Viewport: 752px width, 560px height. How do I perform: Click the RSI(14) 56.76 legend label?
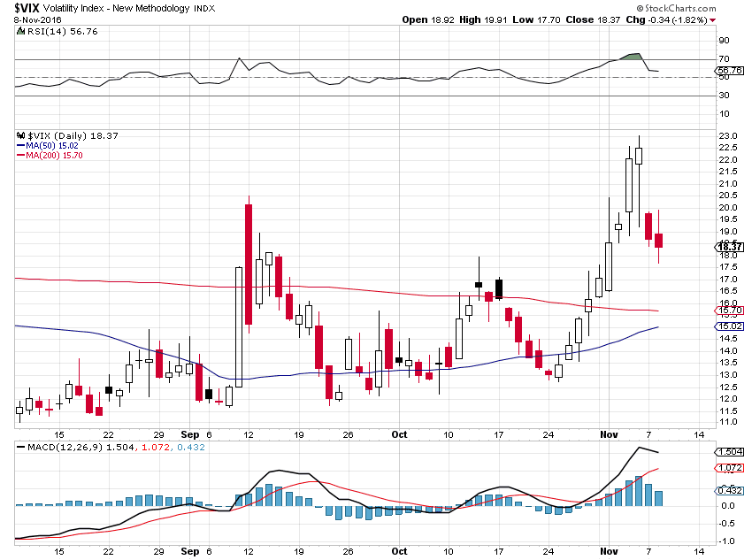[x=62, y=32]
